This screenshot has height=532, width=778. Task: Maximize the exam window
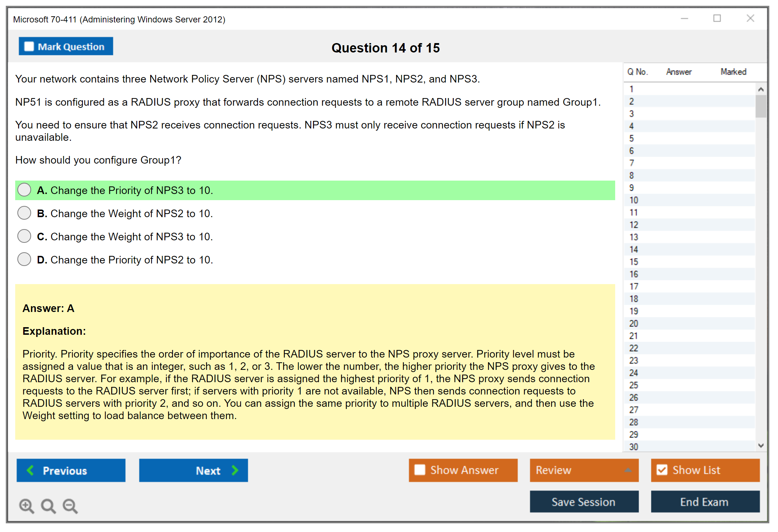pos(717,18)
